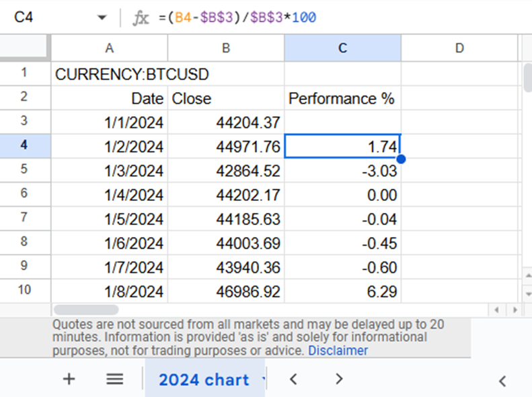Viewport: 532px width, 397px height.
Task: Click the Date header cell
Action: 109,98
